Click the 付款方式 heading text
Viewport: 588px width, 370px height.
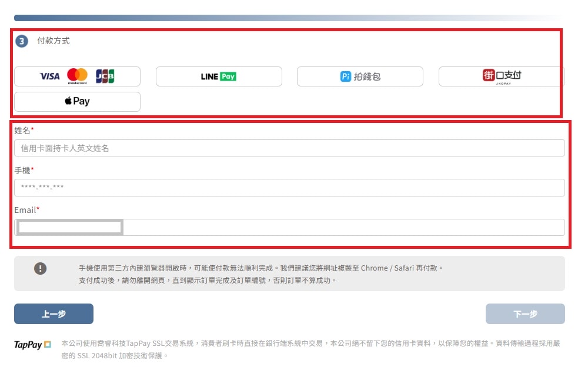coord(54,41)
